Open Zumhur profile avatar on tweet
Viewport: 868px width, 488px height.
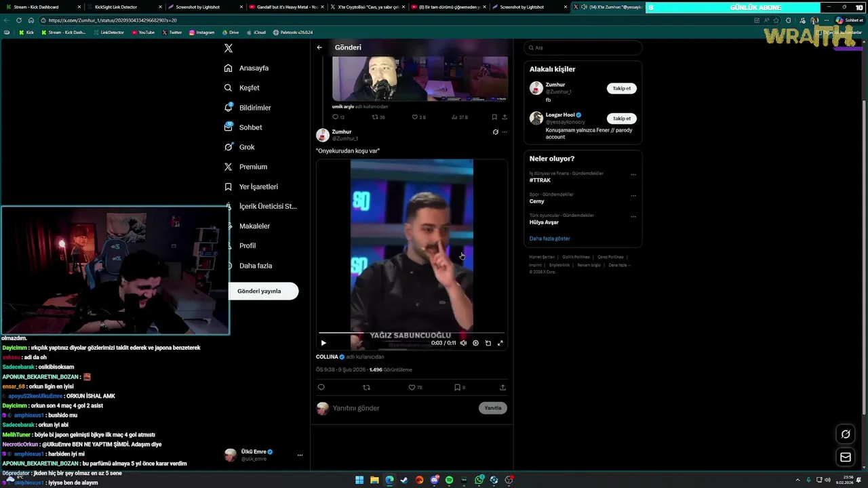[323, 135]
